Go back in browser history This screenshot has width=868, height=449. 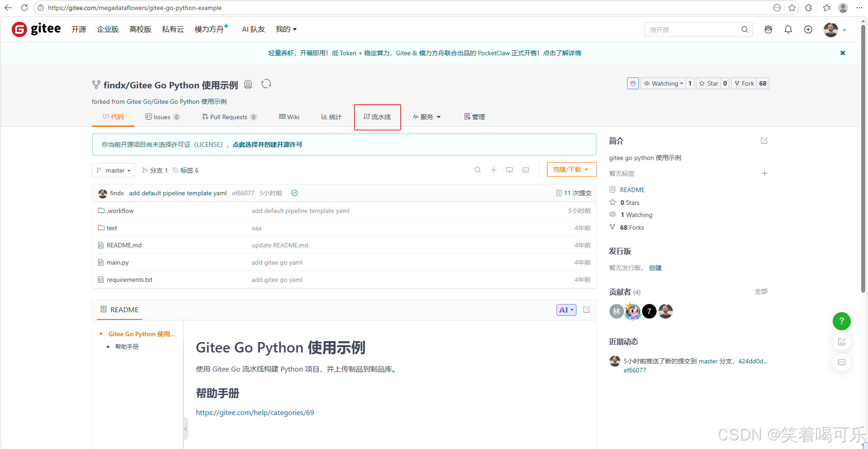[x=8, y=8]
